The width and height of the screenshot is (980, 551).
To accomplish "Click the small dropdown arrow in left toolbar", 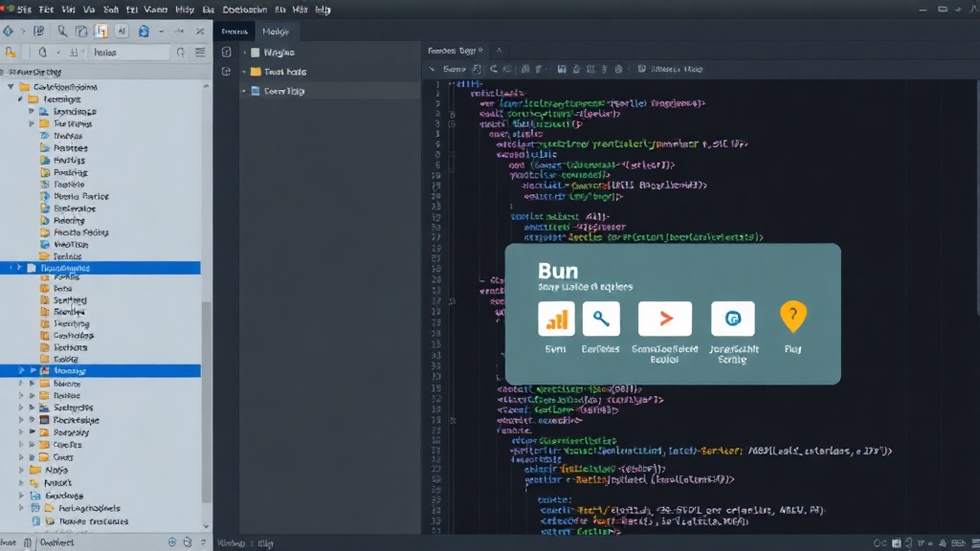I will pyautogui.click(x=161, y=31).
